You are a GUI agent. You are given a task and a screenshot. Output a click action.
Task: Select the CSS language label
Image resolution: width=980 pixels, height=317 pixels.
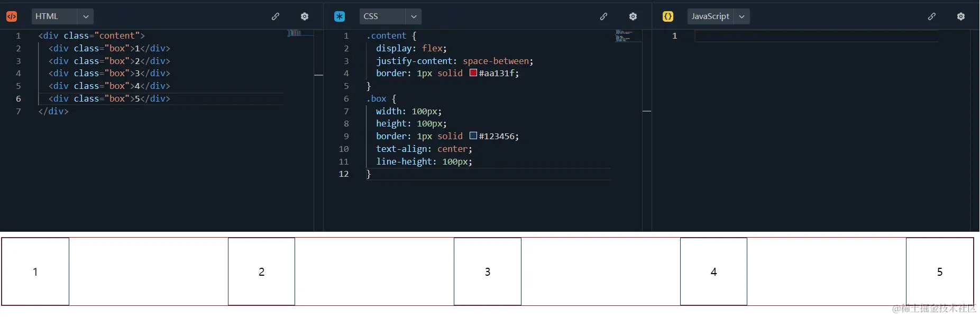[371, 16]
